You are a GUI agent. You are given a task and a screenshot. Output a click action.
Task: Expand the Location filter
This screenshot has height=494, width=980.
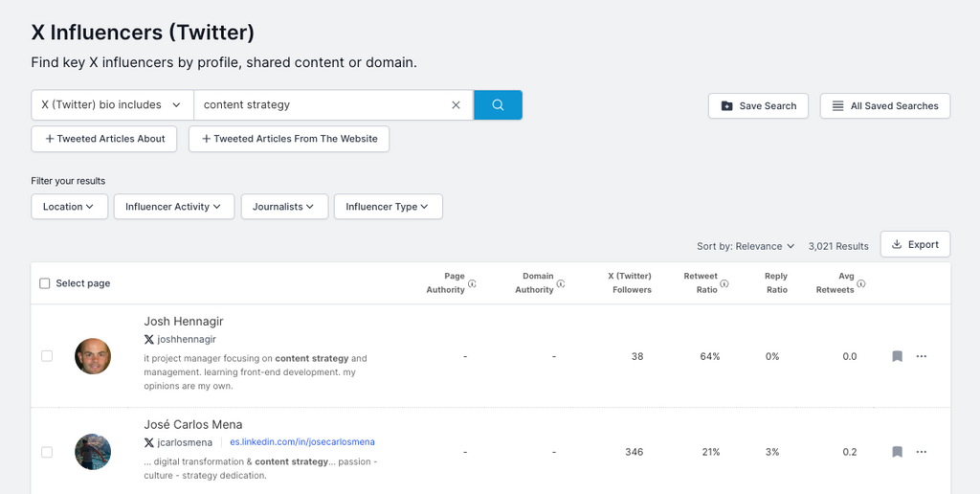point(69,207)
